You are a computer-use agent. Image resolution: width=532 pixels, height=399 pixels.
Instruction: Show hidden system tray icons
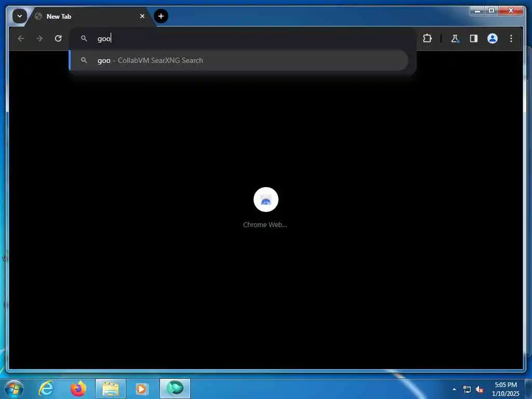tap(454, 389)
